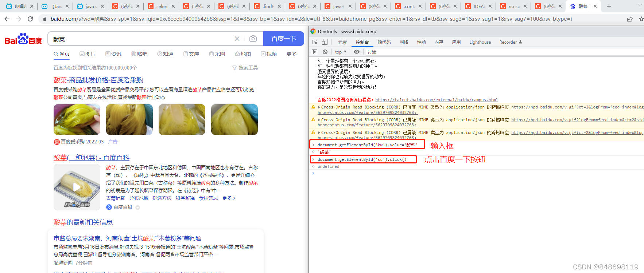
Task: Open the 食用禁忌 sub-link
Action: click(208, 198)
